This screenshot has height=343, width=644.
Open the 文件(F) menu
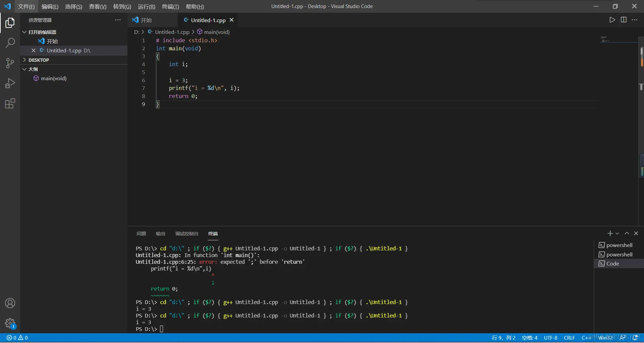[x=26, y=6]
